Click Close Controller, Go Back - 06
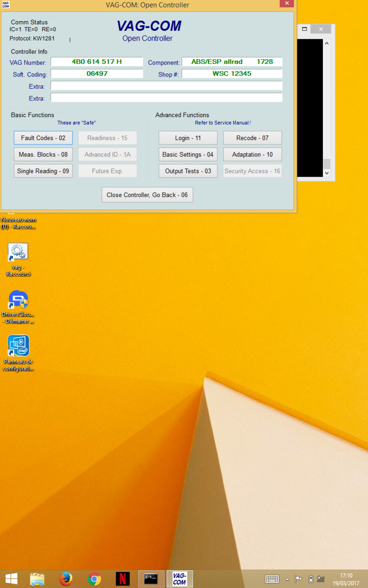368x588 pixels. 147,195
